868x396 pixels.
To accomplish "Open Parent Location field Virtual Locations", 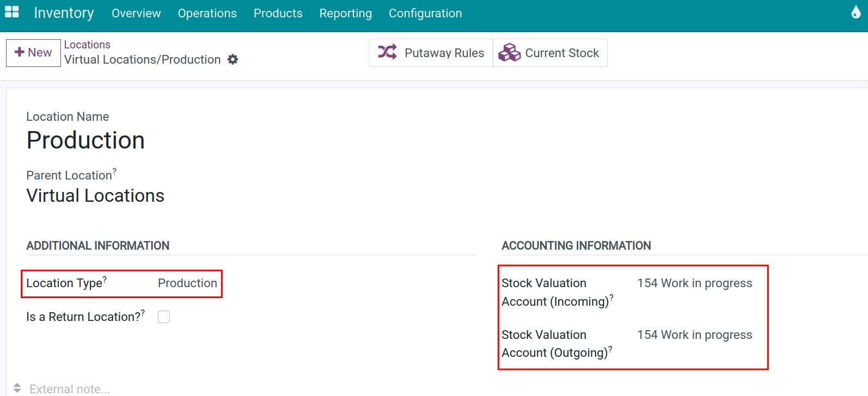I will (95, 195).
